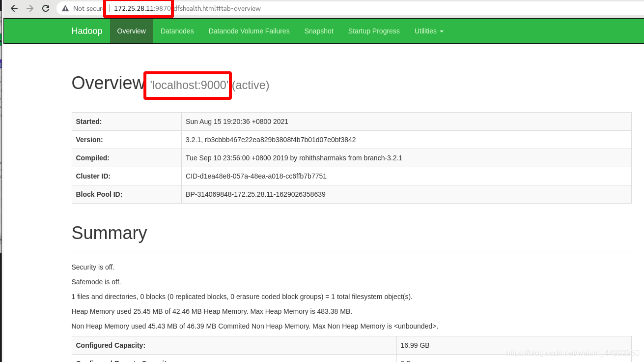Click the Configured Capacity label
Screen dimensions: 644x362
coord(111,345)
